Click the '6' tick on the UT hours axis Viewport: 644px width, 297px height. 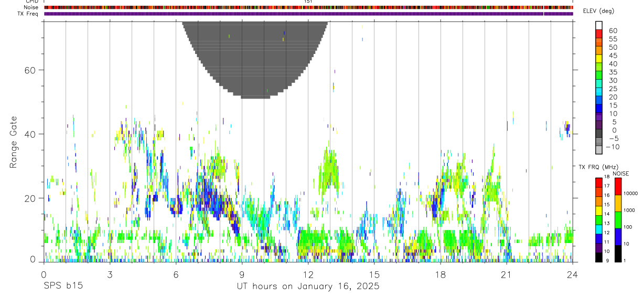[176, 274]
